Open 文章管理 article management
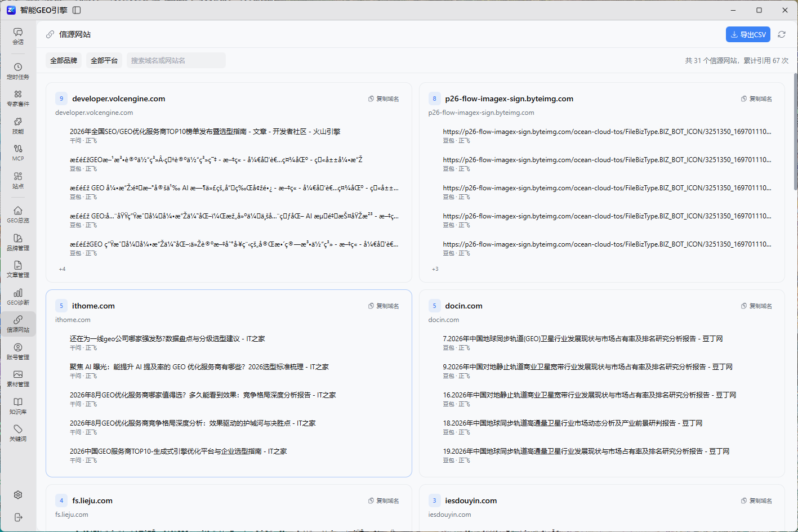This screenshot has height=532, width=798. click(18, 269)
